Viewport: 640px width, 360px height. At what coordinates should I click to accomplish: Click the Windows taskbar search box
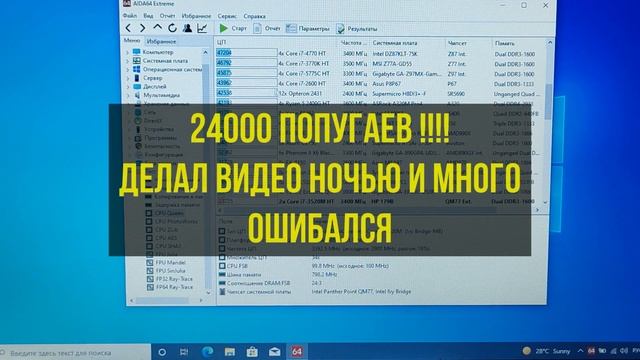(x=76, y=352)
